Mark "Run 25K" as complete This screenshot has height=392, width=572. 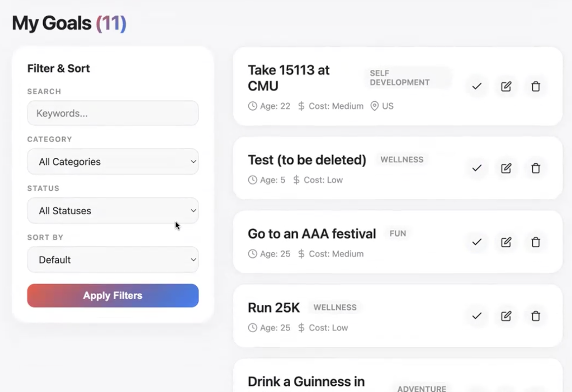(477, 316)
